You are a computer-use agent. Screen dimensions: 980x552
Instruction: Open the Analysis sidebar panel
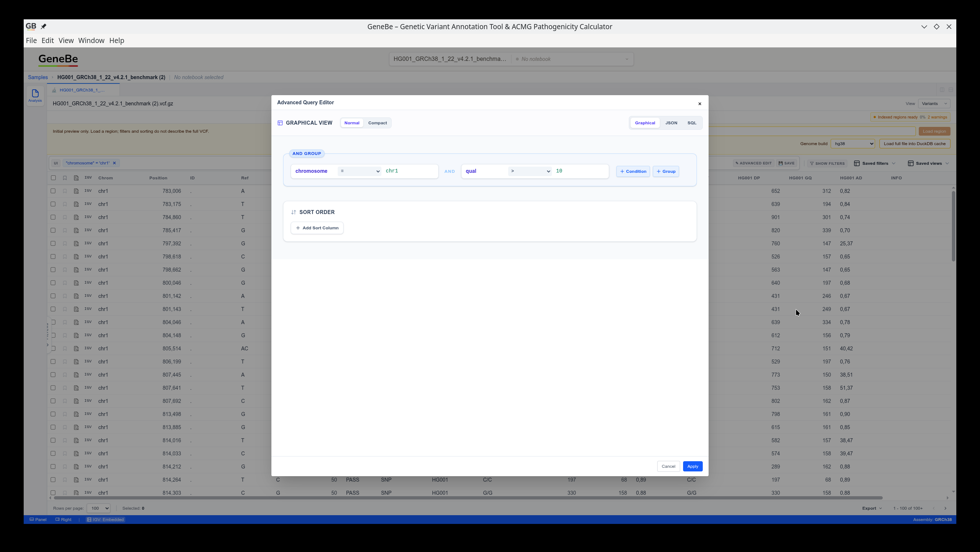tap(35, 96)
